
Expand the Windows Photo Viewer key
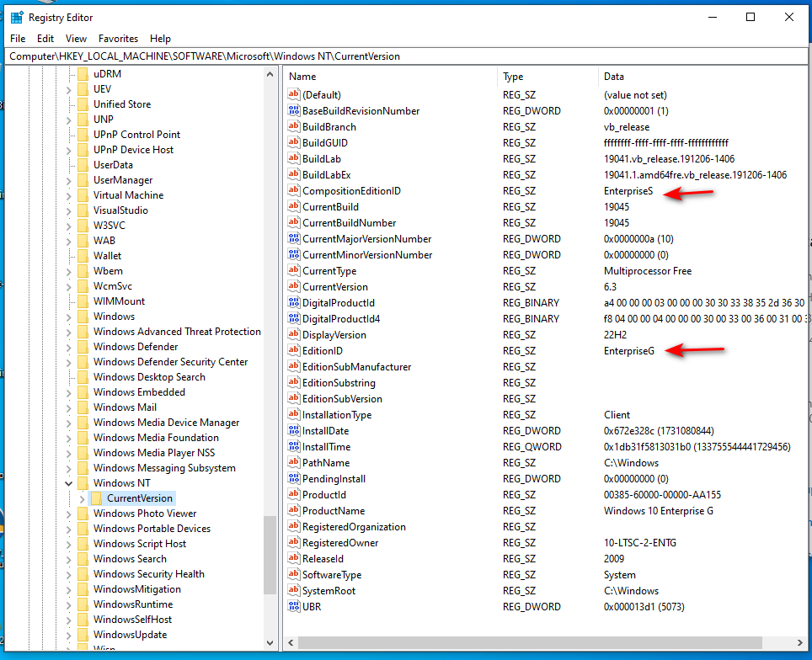coord(68,514)
